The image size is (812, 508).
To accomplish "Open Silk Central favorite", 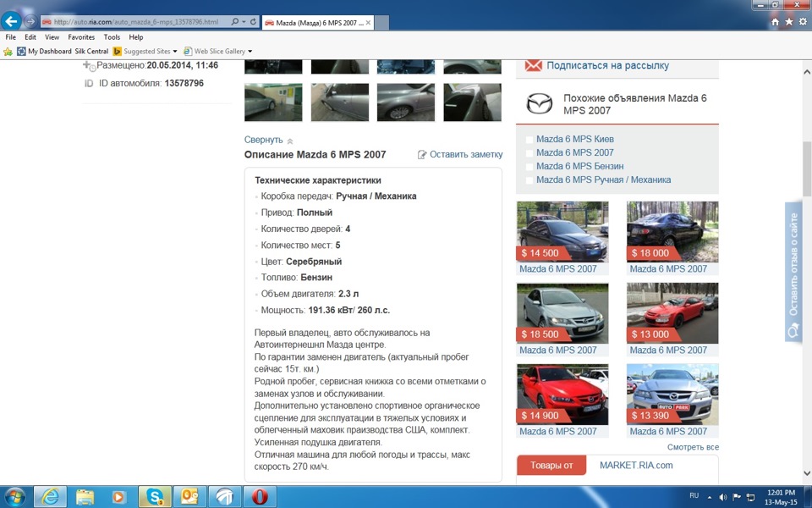I will 91,52.
